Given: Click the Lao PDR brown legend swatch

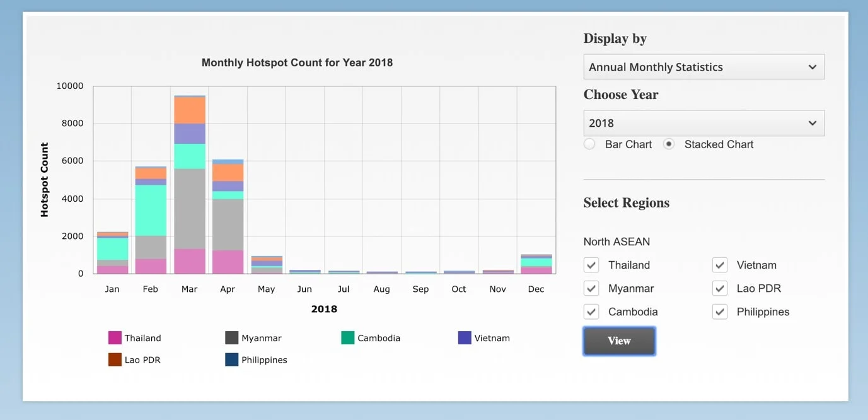Looking at the screenshot, I should click(x=115, y=360).
